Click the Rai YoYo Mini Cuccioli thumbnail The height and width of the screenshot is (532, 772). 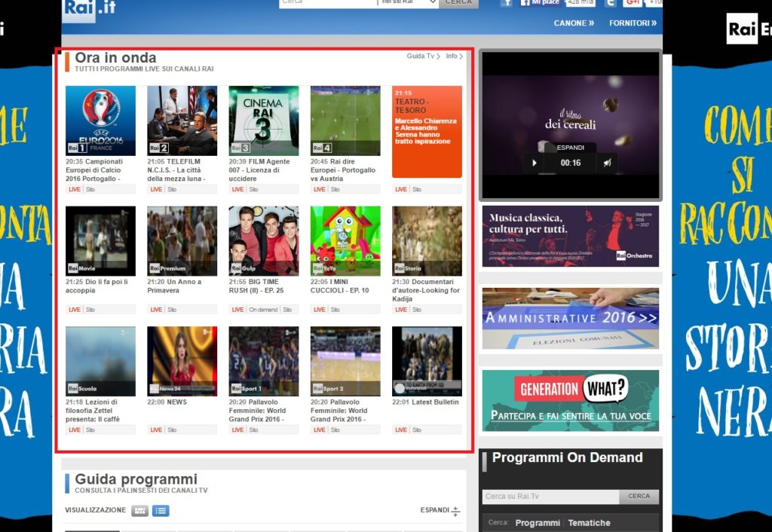345,241
